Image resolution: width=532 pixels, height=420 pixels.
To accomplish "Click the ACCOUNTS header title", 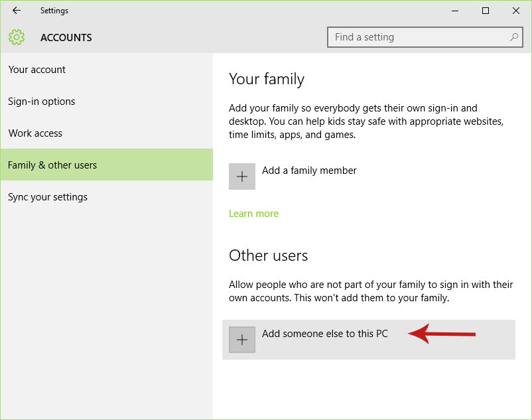I will click(66, 38).
